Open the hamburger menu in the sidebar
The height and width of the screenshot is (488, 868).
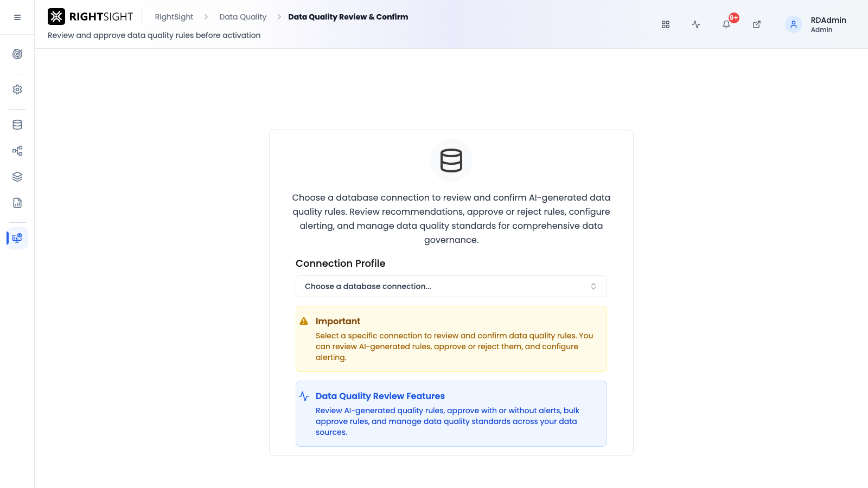click(17, 17)
